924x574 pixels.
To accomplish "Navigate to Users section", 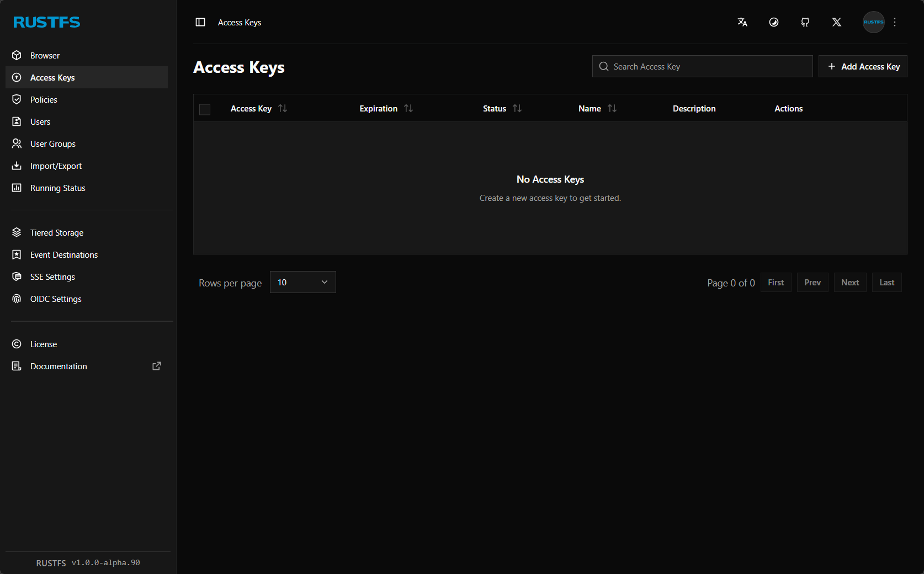I will coord(87,121).
